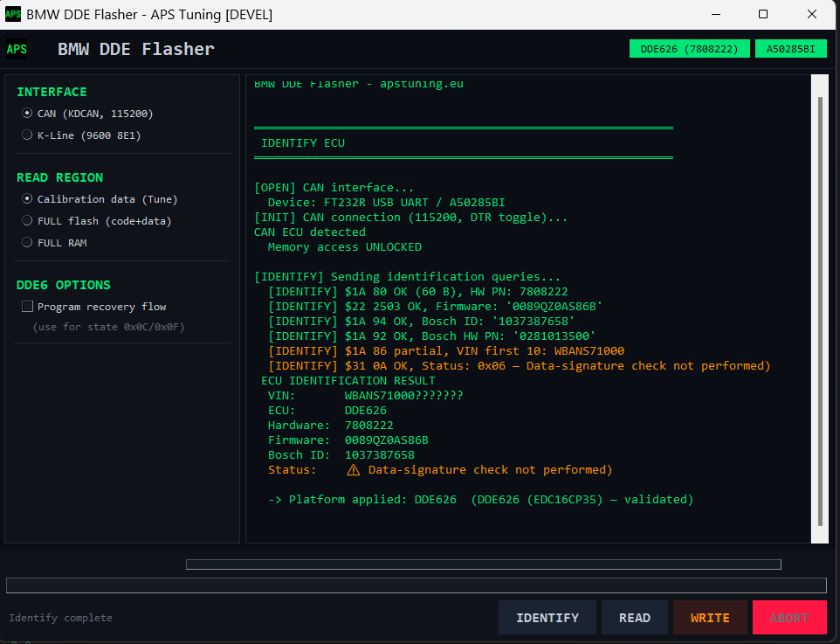Click the '$1A 92 OK, Bosch HW PN' line
This screenshot has height=644, width=840.
pos(431,336)
